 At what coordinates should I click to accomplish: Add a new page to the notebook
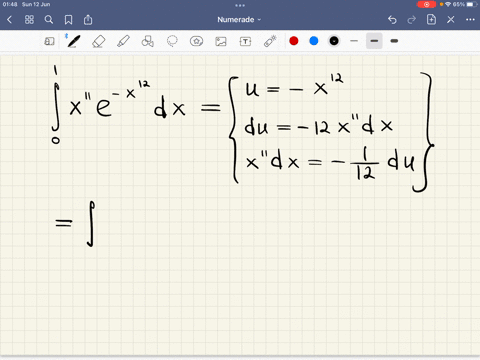click(431, 20)
